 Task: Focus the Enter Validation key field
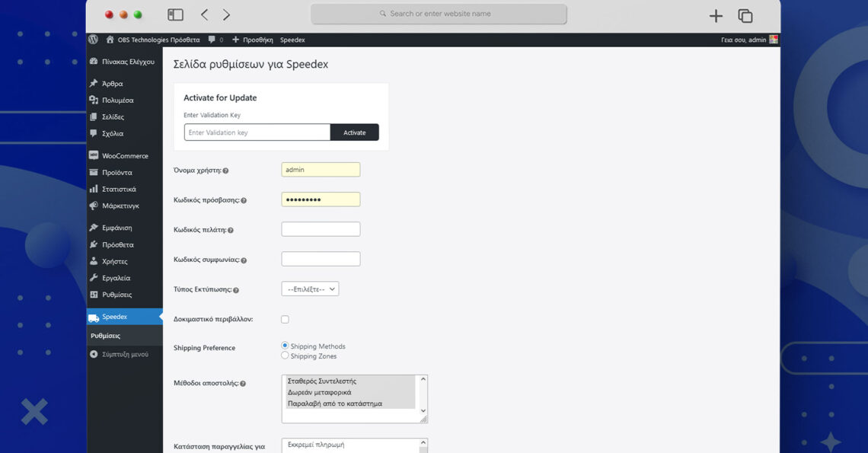tap(257, 132)
